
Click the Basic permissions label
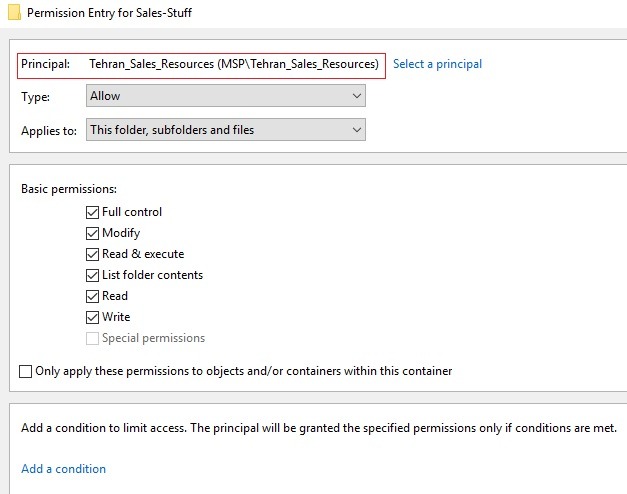(69, 189)
